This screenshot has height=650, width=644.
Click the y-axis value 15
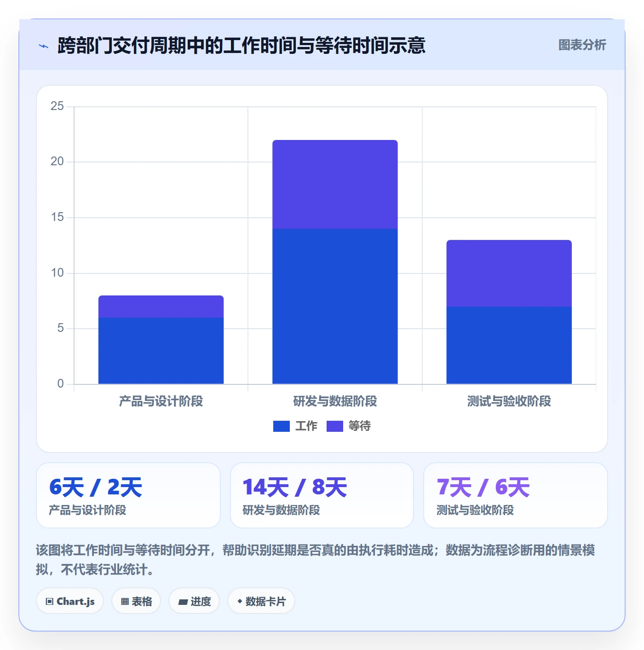[57, 217]
